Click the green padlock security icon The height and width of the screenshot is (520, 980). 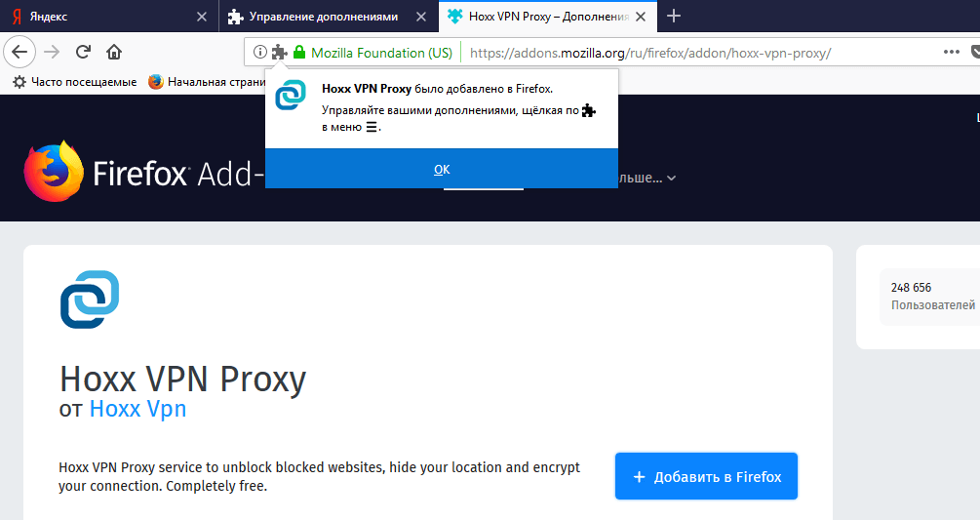coord(299,52)
